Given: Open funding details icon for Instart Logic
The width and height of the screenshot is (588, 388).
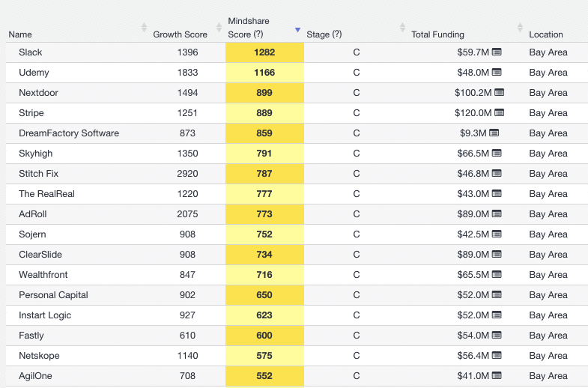Looking at the screenshot, I should pyautogui.click(x=497, y=315).
